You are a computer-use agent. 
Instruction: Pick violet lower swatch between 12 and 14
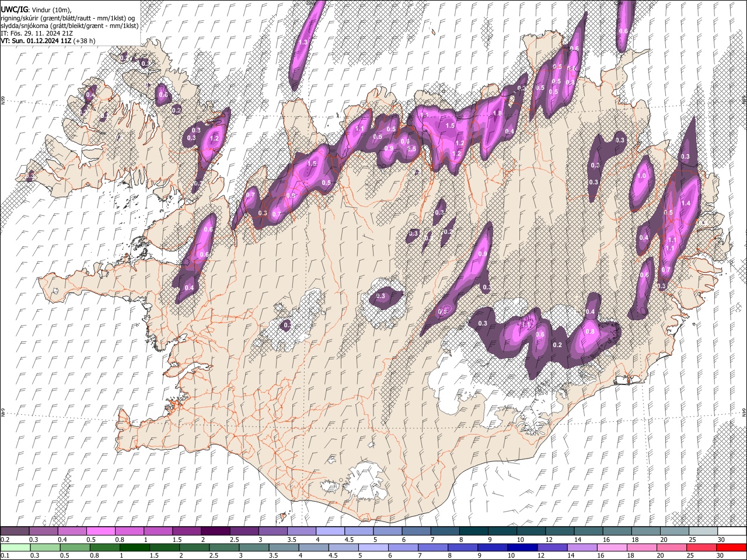[553, 547]
